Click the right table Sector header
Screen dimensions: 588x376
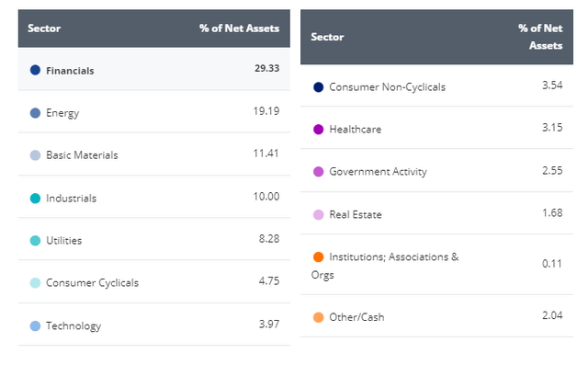[327, 37]
